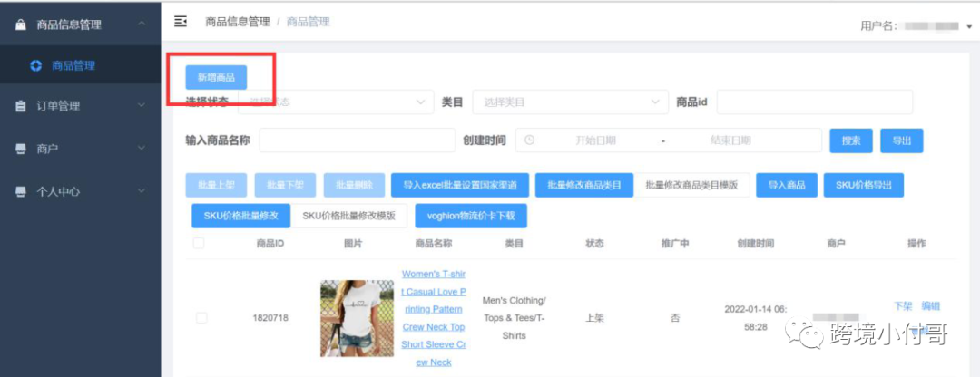Click the 下架 action link
This screenshot has height=377, width=980.
[903, 305]
